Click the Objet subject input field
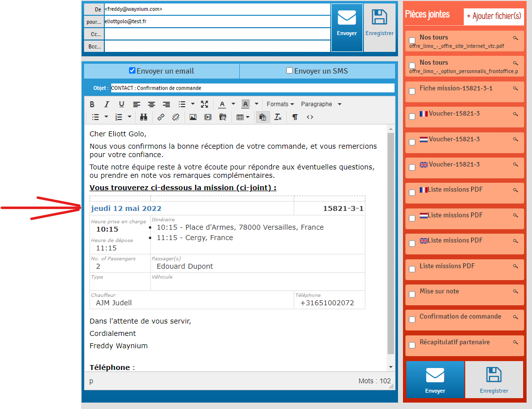This screenshot has width=532, height=409. pyautogui.click(x=252, y=88)
